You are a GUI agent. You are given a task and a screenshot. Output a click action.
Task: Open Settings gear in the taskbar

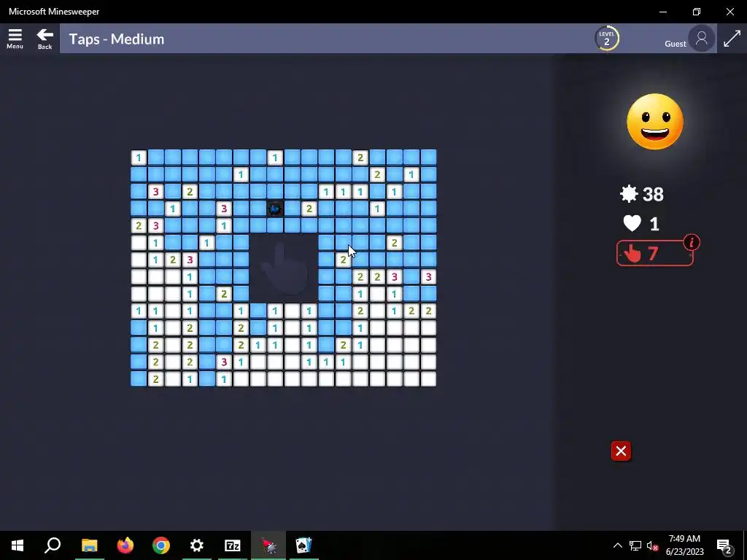(x=197, y=545)
